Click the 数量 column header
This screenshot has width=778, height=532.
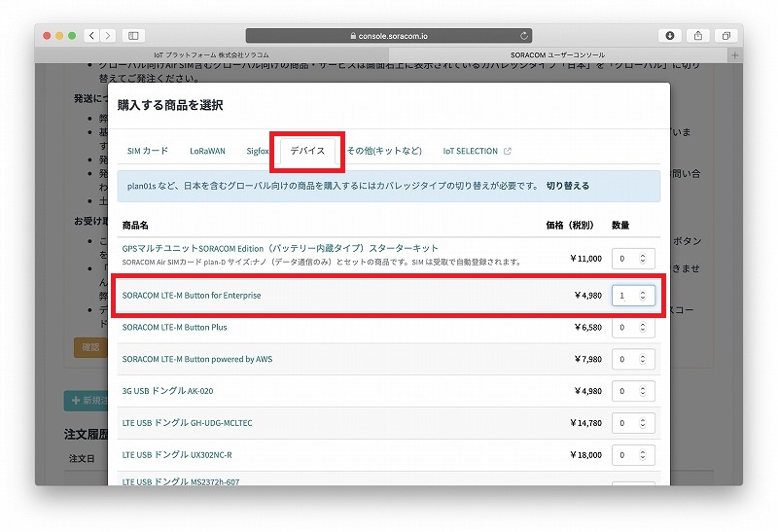tap(620, 226)
